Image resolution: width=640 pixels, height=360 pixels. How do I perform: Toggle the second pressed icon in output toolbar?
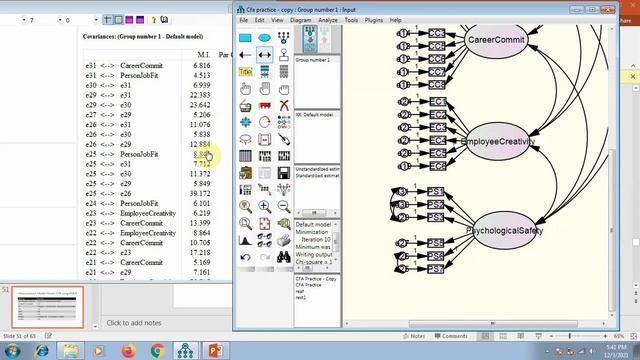pyautogui.click(x=118, y=20)
